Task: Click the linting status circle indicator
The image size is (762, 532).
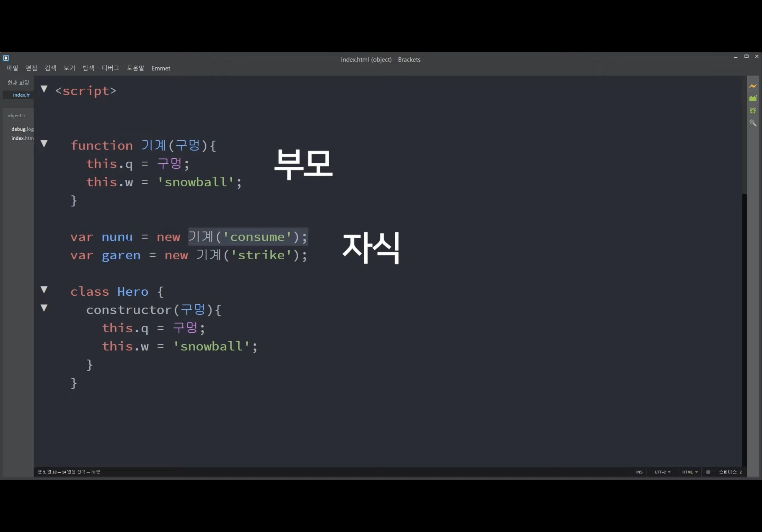Action: coord(708,472)
